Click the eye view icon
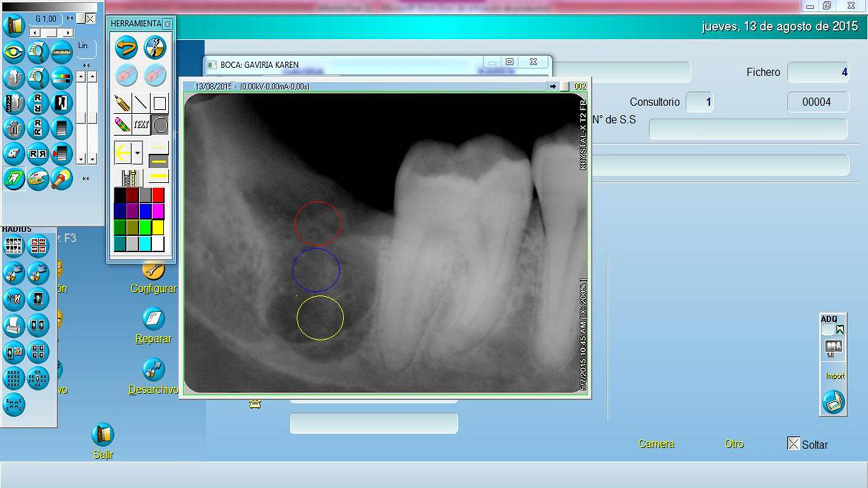Image resolution: width=868 pixels, height=488 pixels. 14,53
